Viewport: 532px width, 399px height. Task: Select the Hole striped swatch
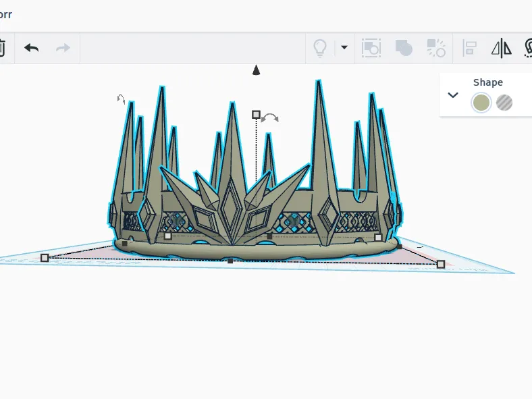(x=504, y=103)
